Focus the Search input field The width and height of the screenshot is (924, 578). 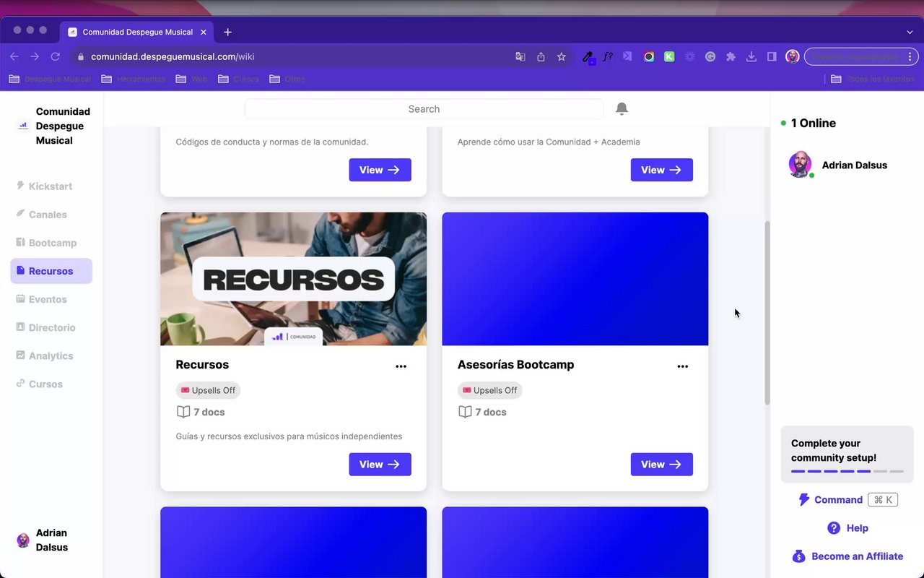424,109
